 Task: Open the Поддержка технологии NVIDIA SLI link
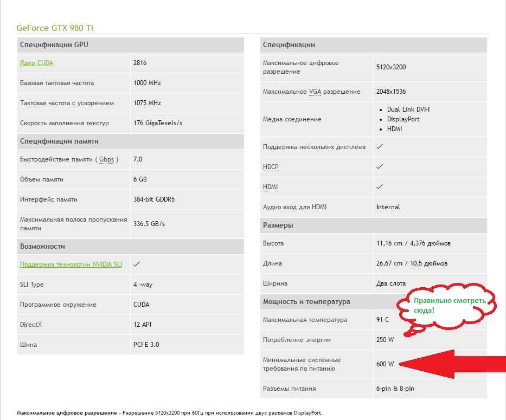(71, 264)
